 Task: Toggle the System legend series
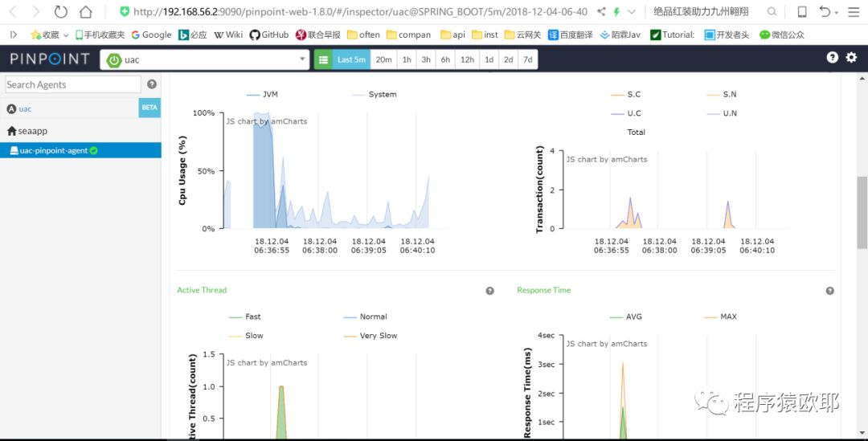click(x=375, y=95)
